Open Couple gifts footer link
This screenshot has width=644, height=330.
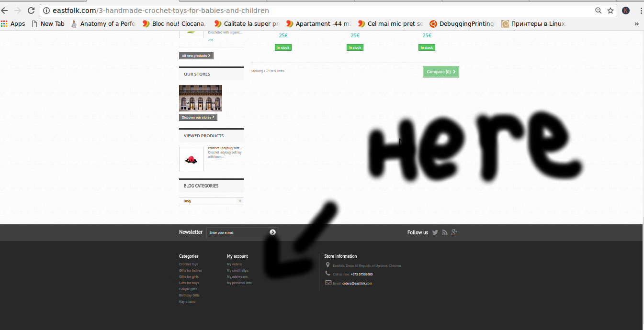tap(188, 289)
